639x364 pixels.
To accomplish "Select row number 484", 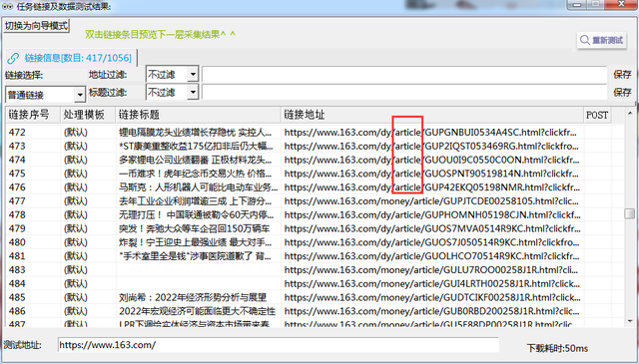I will (x=309, y=284).
